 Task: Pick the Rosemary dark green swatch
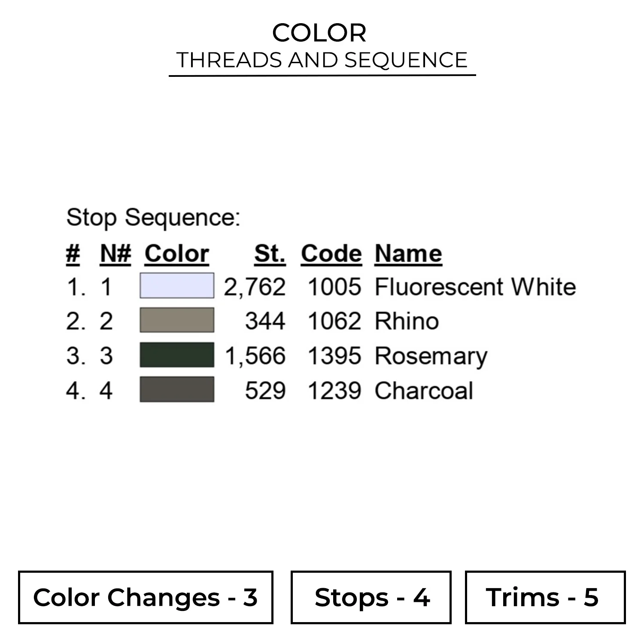click(177, 355)
